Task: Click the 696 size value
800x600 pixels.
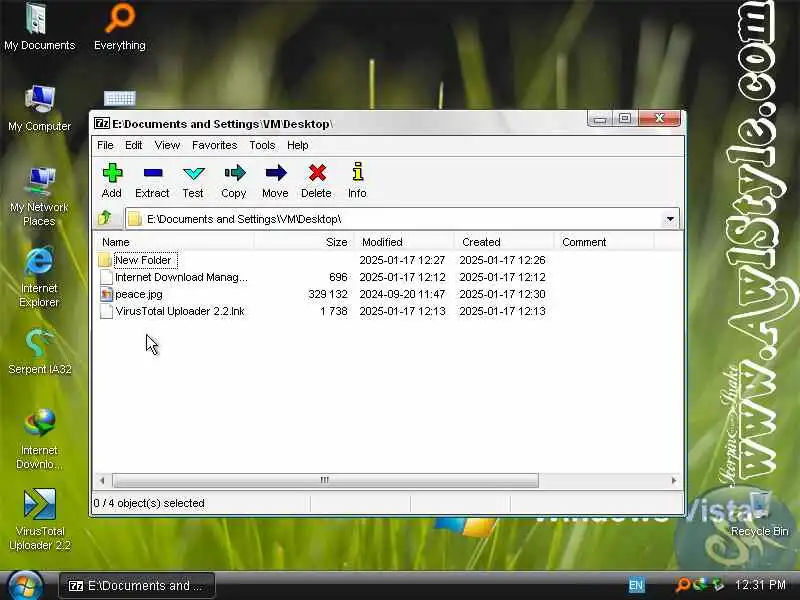Action: click(x=338, y=277)
